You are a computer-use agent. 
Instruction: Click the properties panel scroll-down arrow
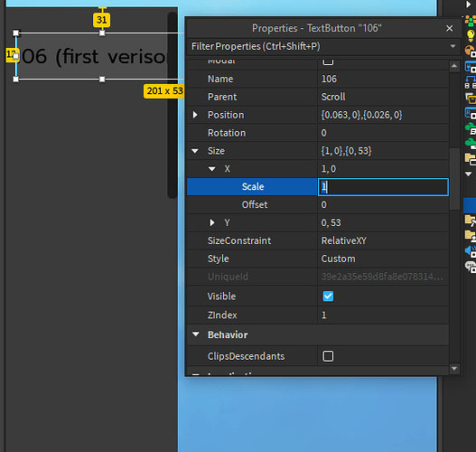pos(454,369)
